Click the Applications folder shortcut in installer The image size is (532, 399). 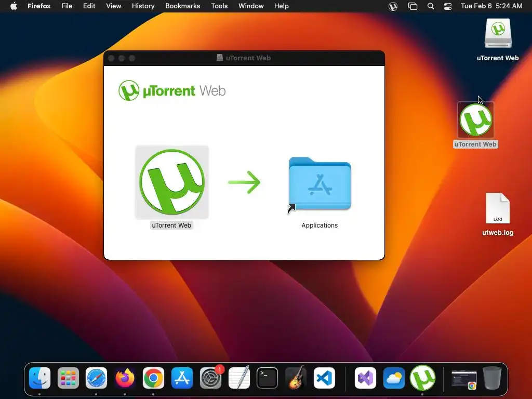point(320,183)
